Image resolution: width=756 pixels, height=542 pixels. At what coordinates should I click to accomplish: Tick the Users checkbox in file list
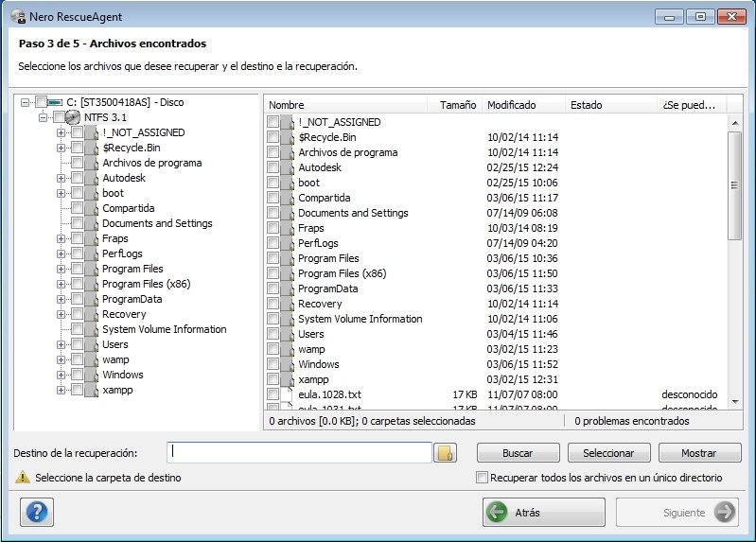click(x=273, y=333)
